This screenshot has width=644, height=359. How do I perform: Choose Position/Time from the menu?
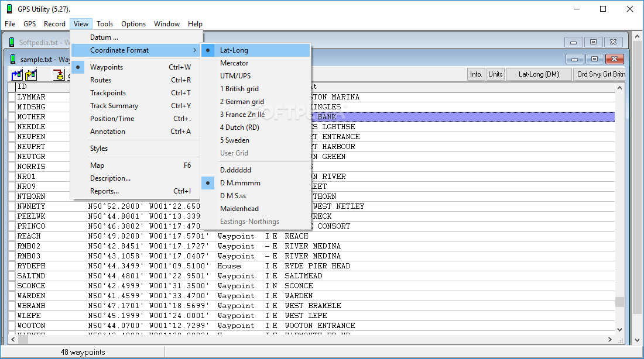pyautogui.click(x=136, y=119)
